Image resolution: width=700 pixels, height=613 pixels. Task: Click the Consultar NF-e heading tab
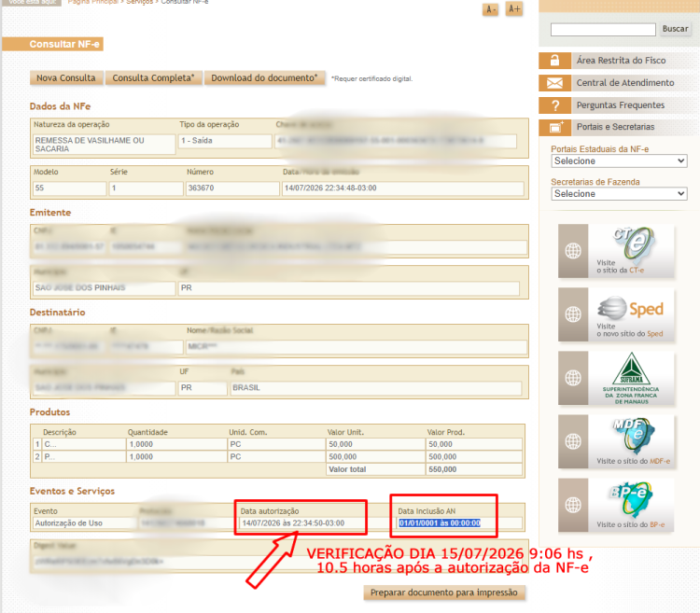pyautogui.click(x=53, y=44)
